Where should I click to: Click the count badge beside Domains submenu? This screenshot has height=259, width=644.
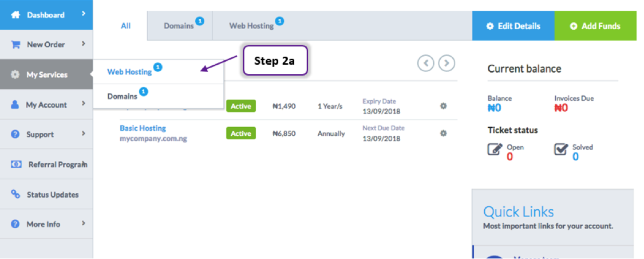coord(143,91)
